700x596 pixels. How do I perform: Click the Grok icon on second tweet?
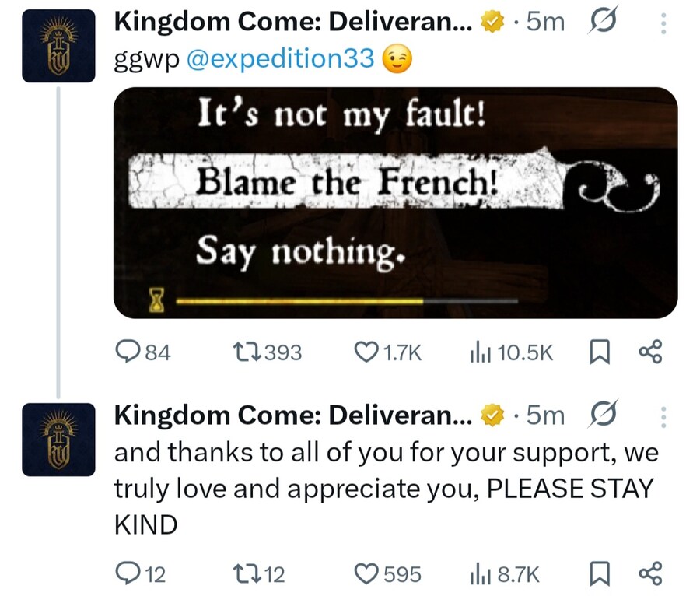(x=603, y=416)
